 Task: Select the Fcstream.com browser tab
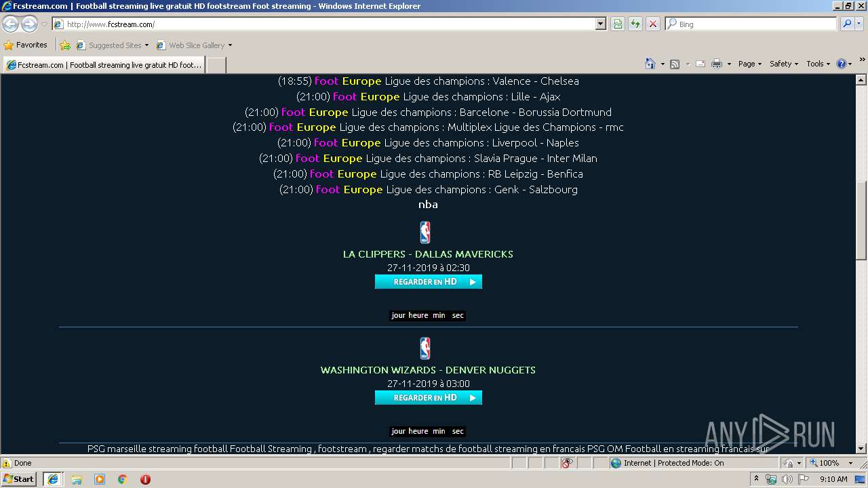coord(104,65)
